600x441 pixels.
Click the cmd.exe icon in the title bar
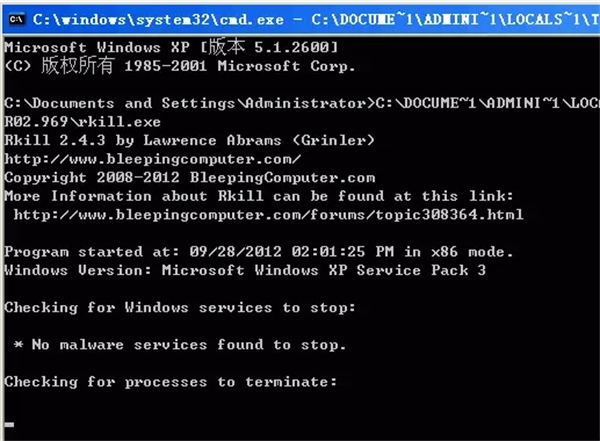(x=16, y=18)
